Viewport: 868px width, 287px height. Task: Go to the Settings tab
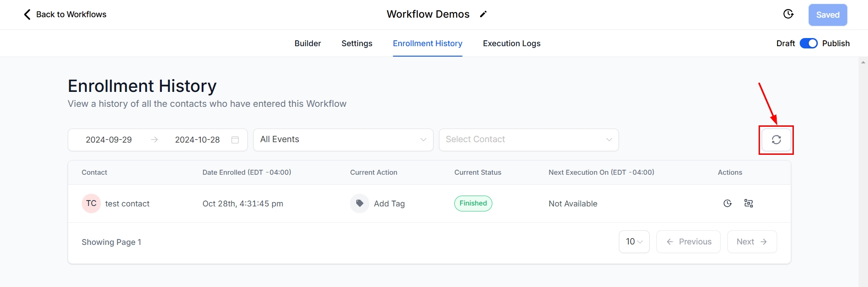(x=357, y=43)
